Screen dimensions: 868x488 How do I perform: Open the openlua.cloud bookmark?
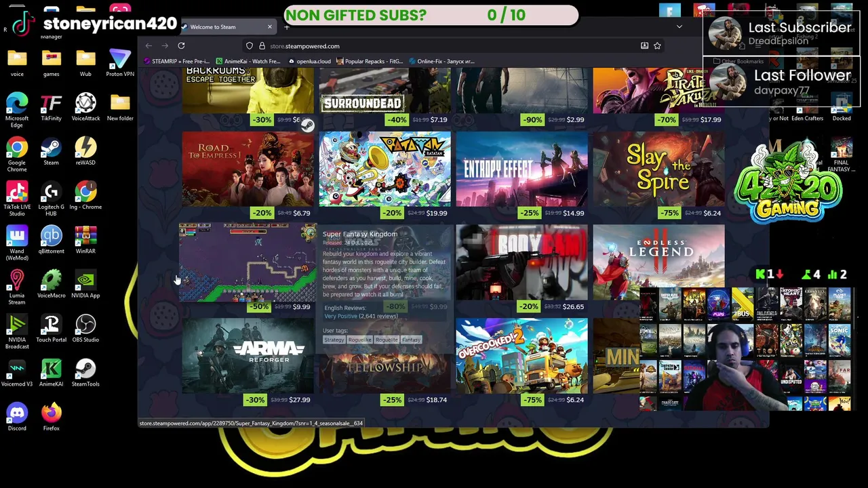pos(309,61)
